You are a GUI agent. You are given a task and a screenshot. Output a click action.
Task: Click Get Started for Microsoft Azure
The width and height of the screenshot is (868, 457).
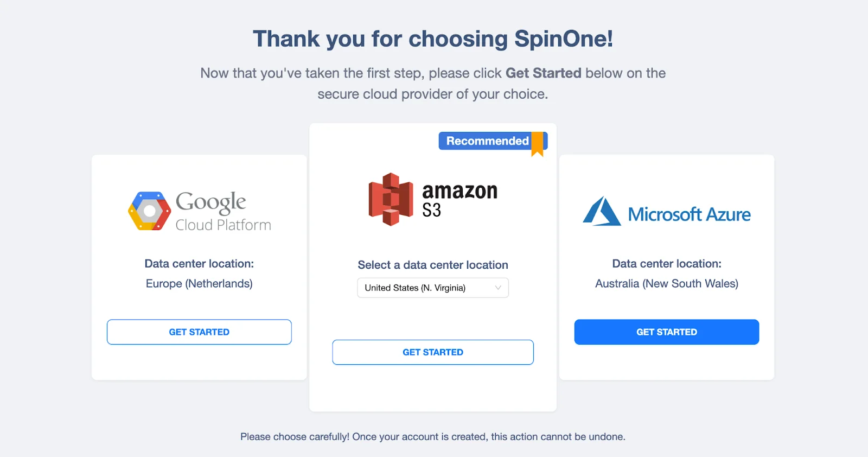tap(666, 332)
